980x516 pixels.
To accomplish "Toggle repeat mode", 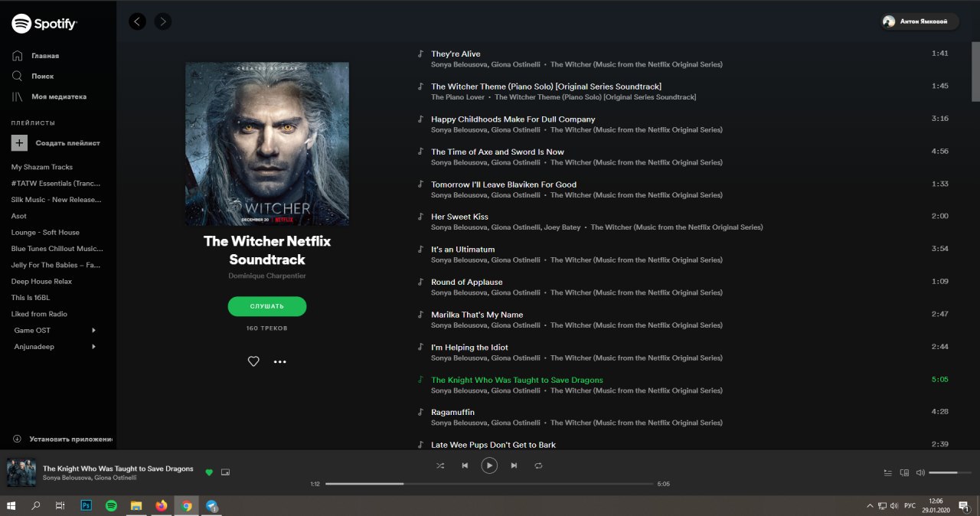I will click(x=538, y=465).
